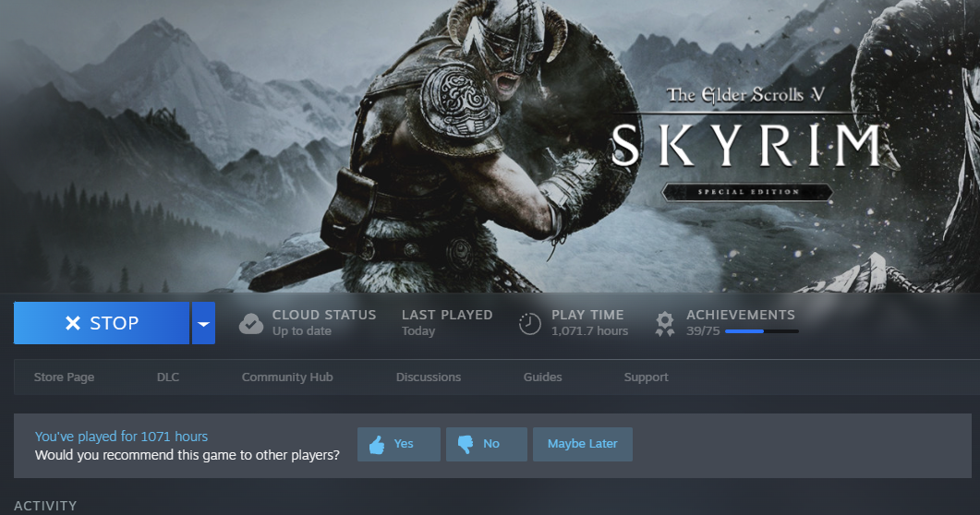This screenshot has width=980, height=515.
Task: Click the LAST PLAYED Today text
Action: 447,323
